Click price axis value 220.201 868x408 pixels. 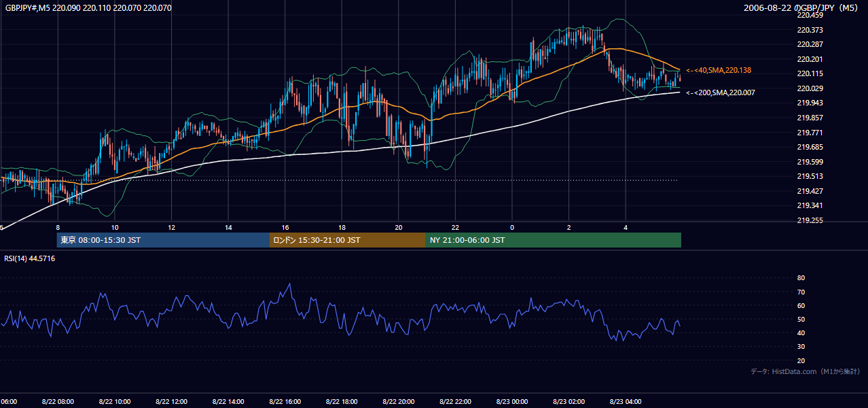coord(810,59)
